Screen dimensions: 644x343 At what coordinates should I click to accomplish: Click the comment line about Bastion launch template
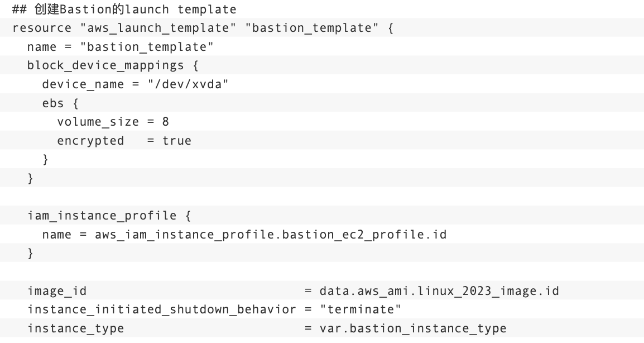click(x=124, y=9)
